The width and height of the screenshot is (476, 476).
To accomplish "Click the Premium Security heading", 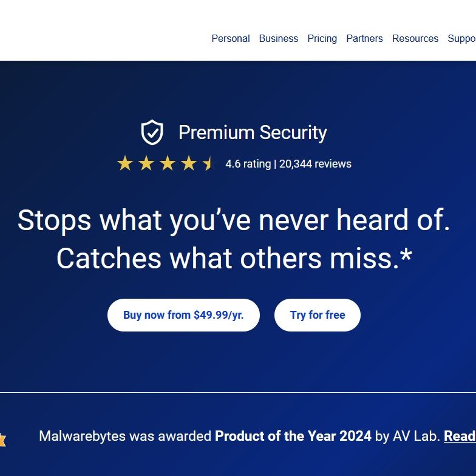I will coord(253,132).
